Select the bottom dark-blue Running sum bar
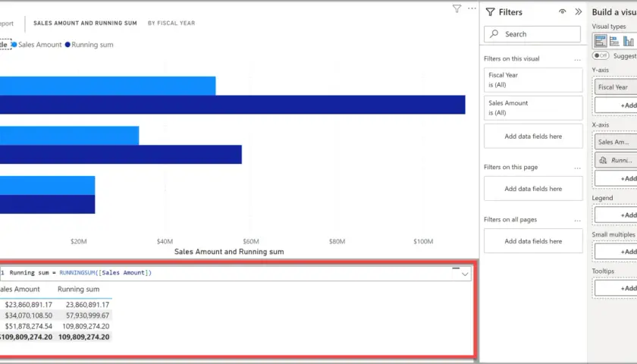Image resolution: width=637 pixels, height=364 pixels. 48,204
